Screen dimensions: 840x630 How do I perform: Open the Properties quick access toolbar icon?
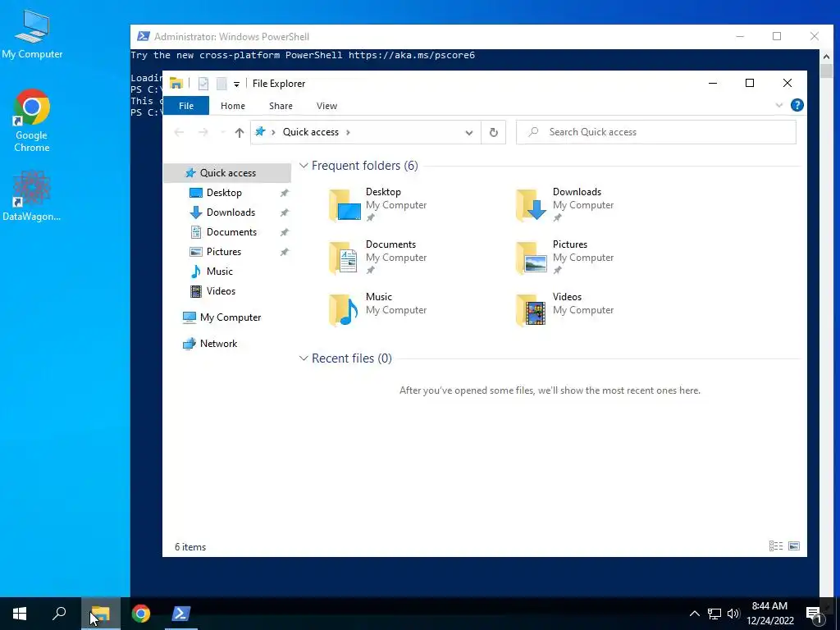click(203, 84)
